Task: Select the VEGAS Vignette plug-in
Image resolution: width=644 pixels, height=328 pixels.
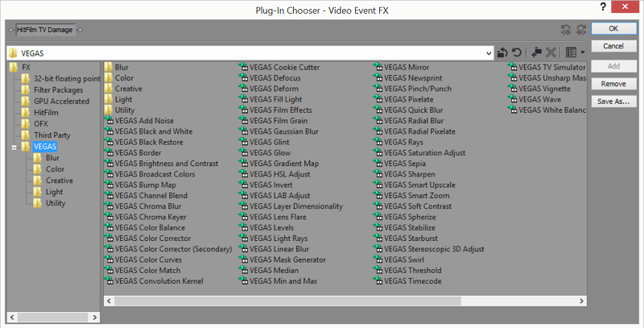Action: 539,89
